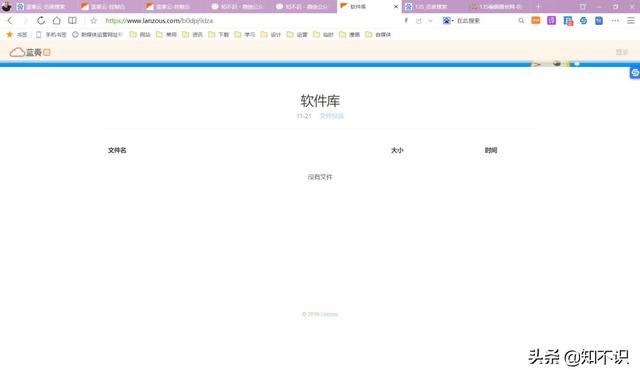Screen dimensions: 640x376
Task: Click the 11-21 date under the title
Action: click(x=304, y=116)
